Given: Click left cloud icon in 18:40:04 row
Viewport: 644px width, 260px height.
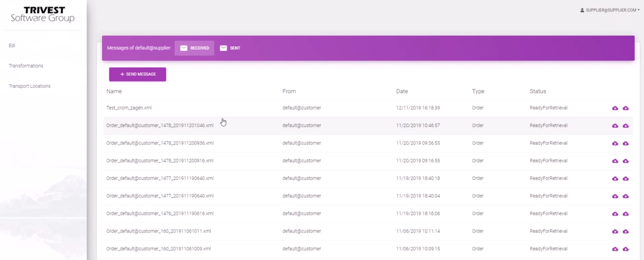Looking at the screenshot, I should click(615, 196).
